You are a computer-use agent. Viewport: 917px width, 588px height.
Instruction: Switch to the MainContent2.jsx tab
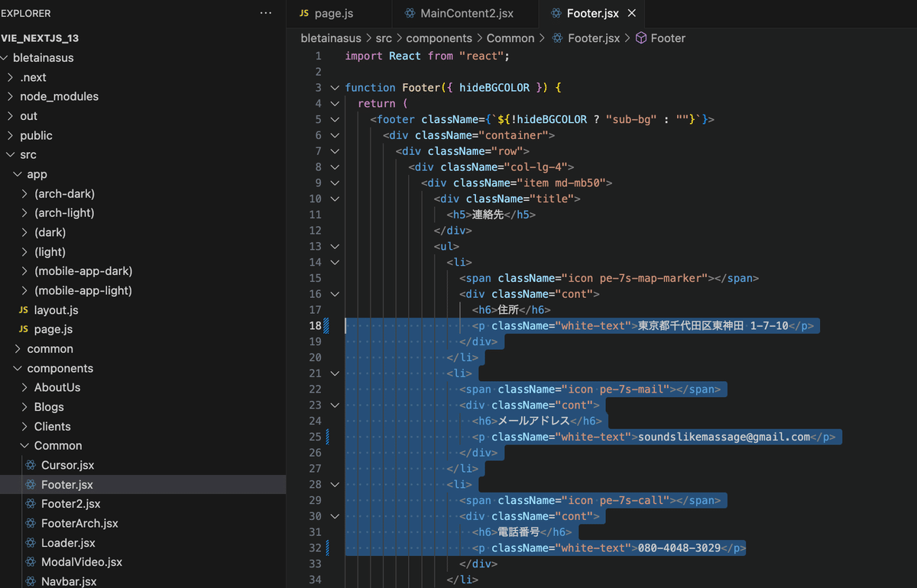[465, 13]
